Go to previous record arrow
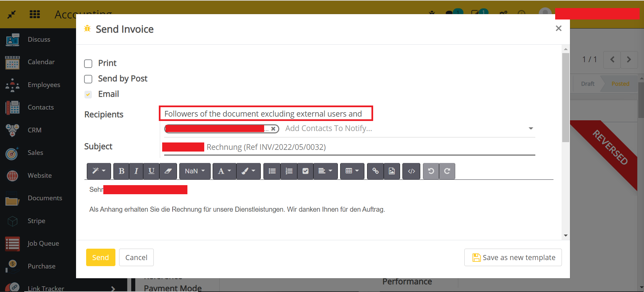 click(612, 59)
